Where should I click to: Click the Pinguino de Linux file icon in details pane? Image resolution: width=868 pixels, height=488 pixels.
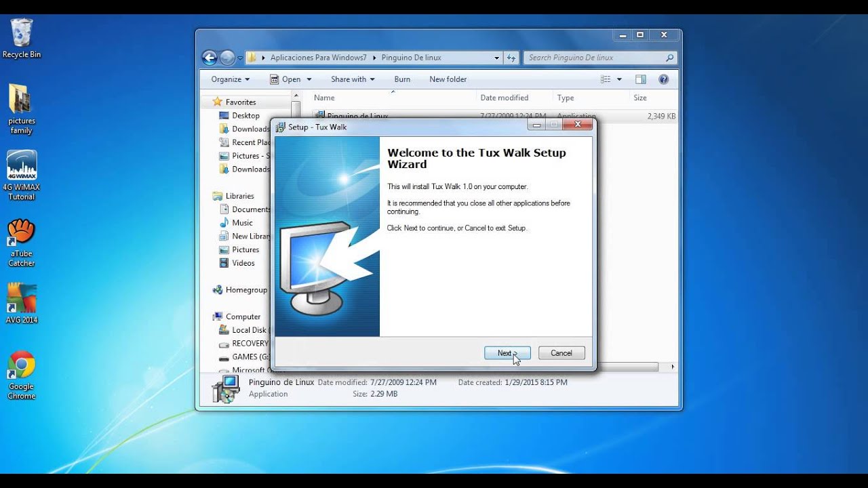[225, 388]
